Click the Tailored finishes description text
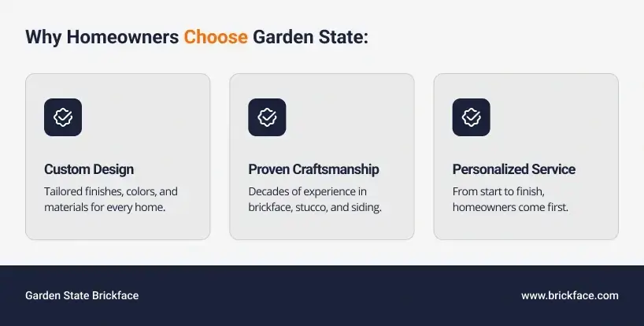The image size is (644, 326). pos(111,191)
